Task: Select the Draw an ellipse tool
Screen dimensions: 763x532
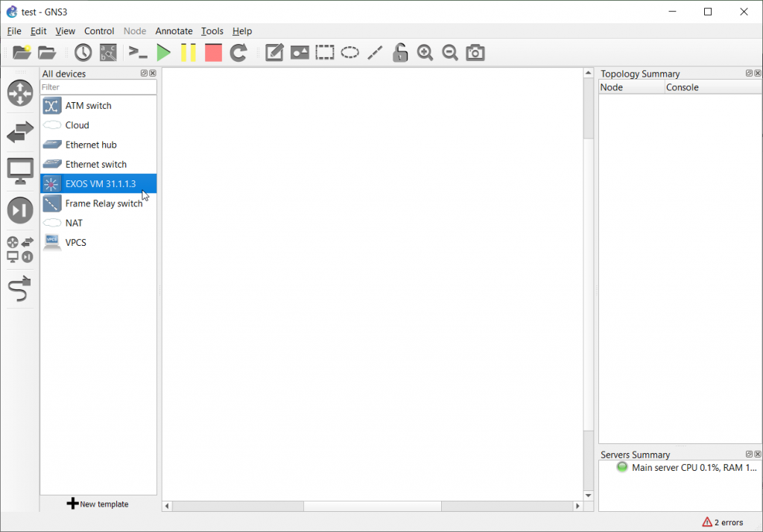Action: point(350,53)
